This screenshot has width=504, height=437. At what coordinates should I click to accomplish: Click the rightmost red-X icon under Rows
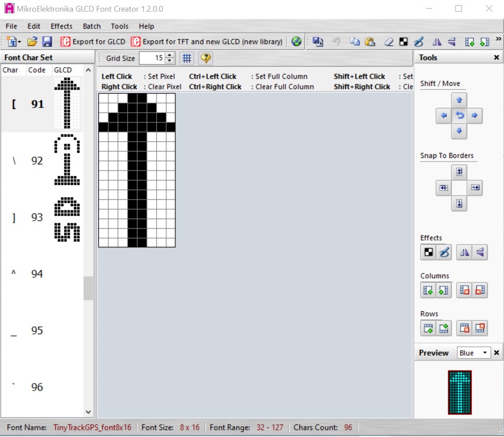(480, 328)
